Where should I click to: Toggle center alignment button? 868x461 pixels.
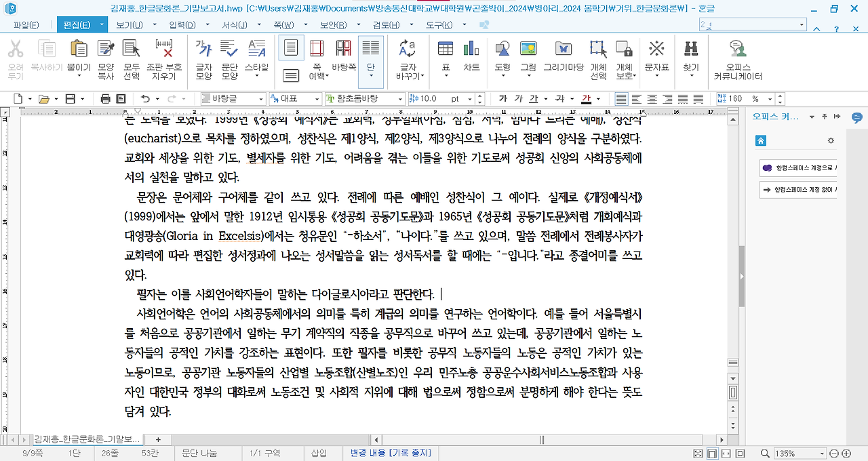point(652,99)
